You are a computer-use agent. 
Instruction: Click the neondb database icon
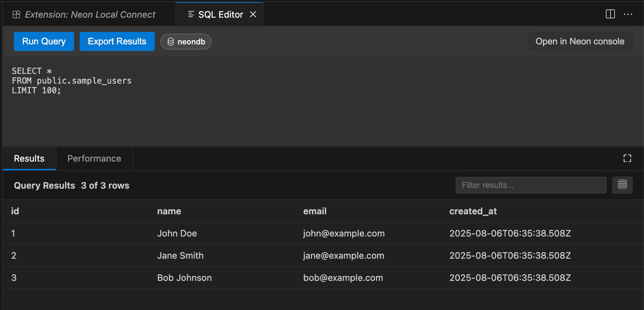[x=170, y=42]
